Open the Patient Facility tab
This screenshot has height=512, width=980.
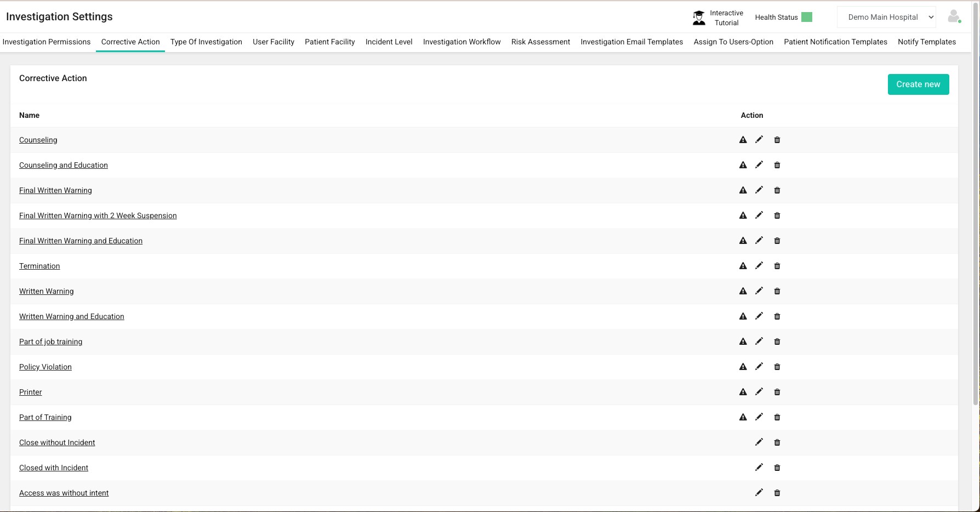[330, 42]
